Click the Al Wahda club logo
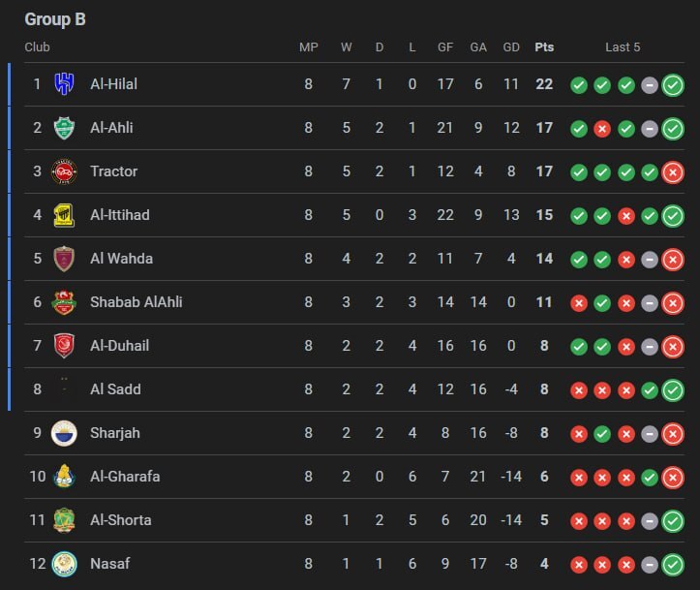Screen dimensions: 700x590 64,259
